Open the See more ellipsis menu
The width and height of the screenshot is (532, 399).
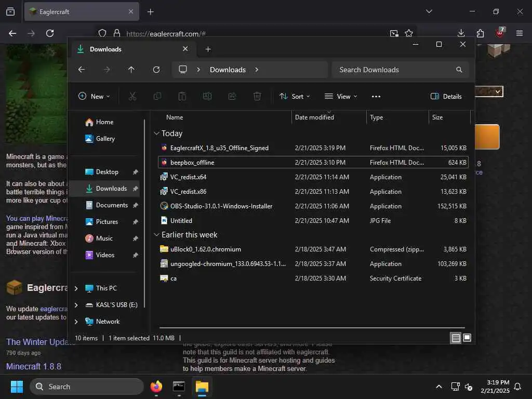[376, 96]
